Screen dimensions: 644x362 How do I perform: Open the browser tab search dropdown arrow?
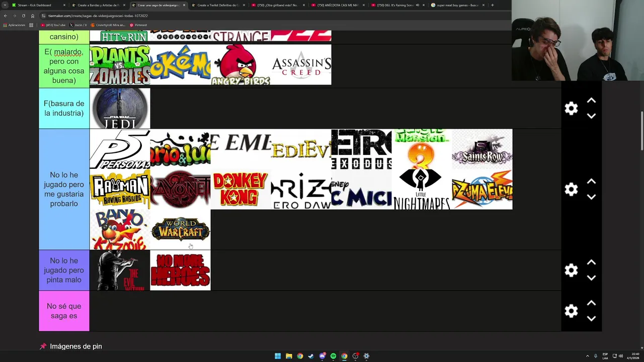pyautogui.click(x=5, y=5)
